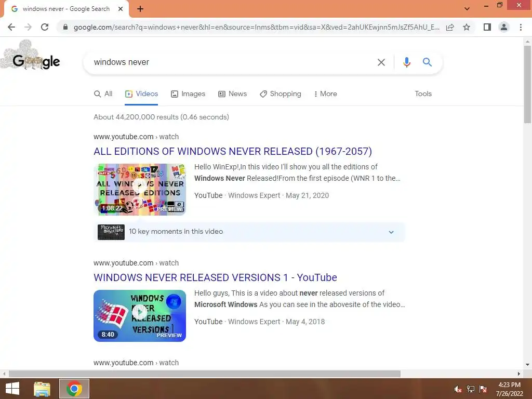Click the Google logo doodle
The image size is (532, 399).
coord(31,56)
